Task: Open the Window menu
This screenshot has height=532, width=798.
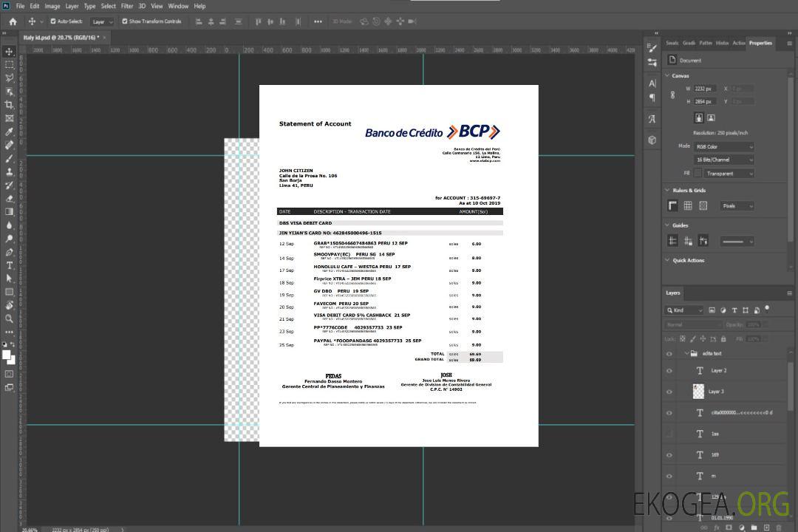Action: tap(178, 6)
